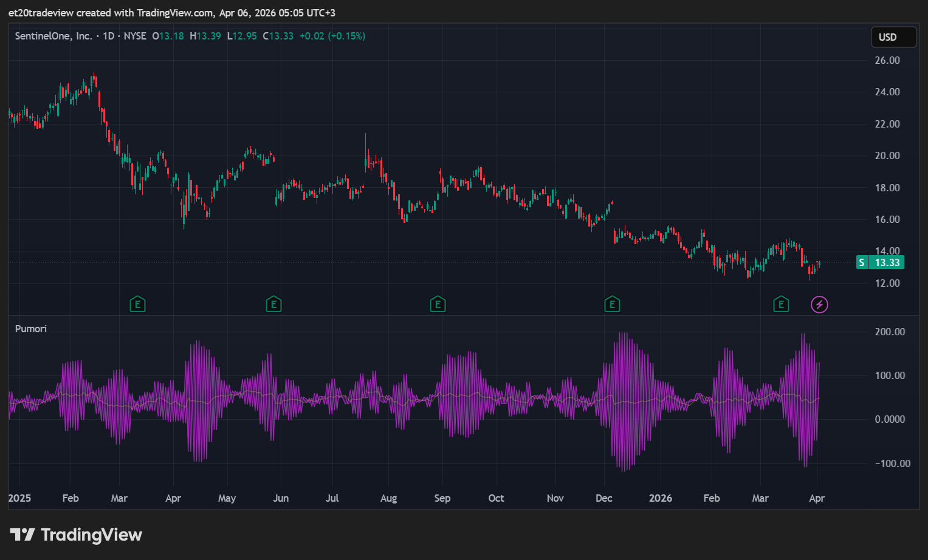Click the Feb label left of Mar 2025

(70, 498)
